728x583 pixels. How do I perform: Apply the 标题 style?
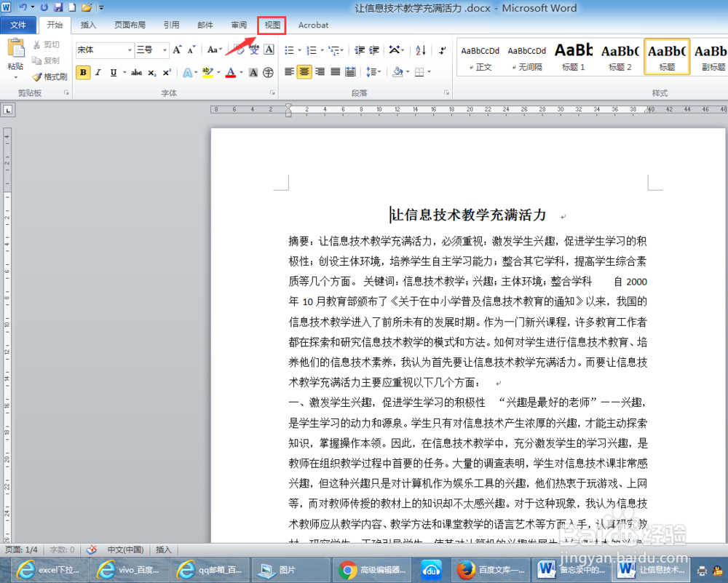pyautogui.click(x=666, y=56)
